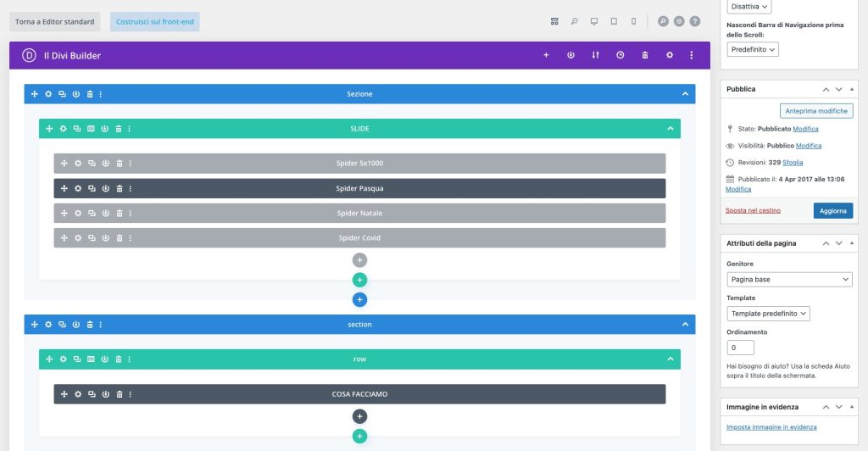The width and height of the screenshot is (868, 451).
Task: Click the Ordinamento input field
Action: 740,348
